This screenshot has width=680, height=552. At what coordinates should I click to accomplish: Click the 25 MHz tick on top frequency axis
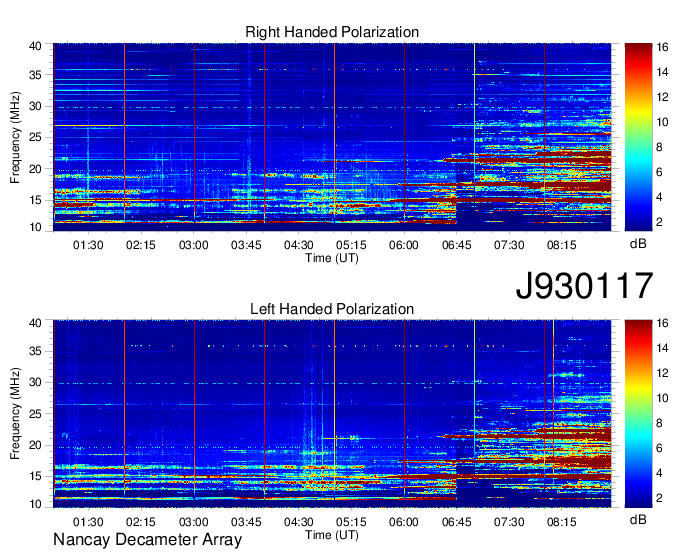(35, 137)
